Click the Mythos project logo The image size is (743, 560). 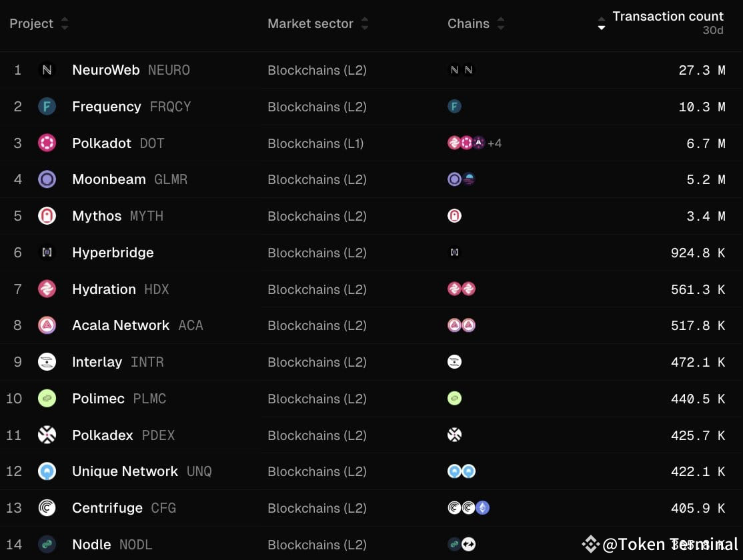point(47,215)
